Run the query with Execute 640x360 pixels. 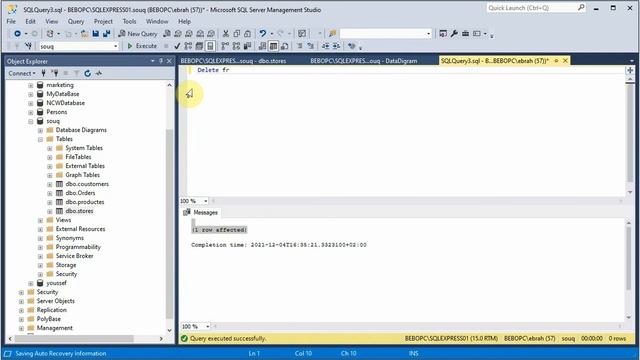tap(142, 46)
